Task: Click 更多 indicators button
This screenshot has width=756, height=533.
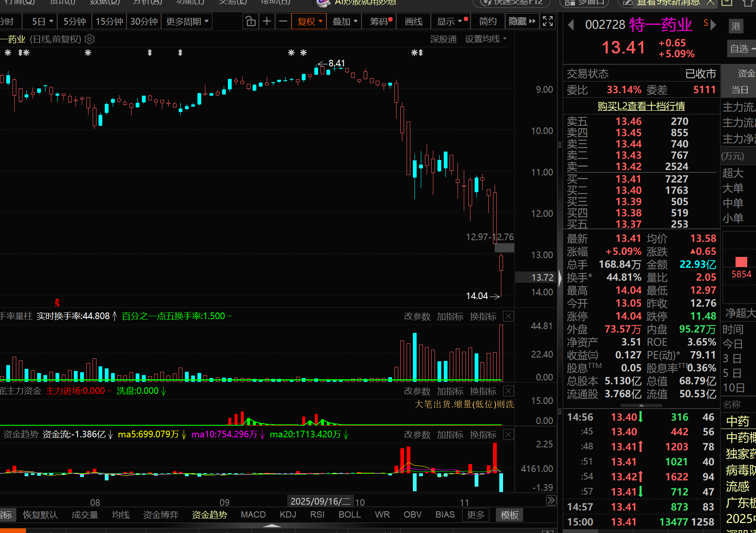Action: coord(476,515)
